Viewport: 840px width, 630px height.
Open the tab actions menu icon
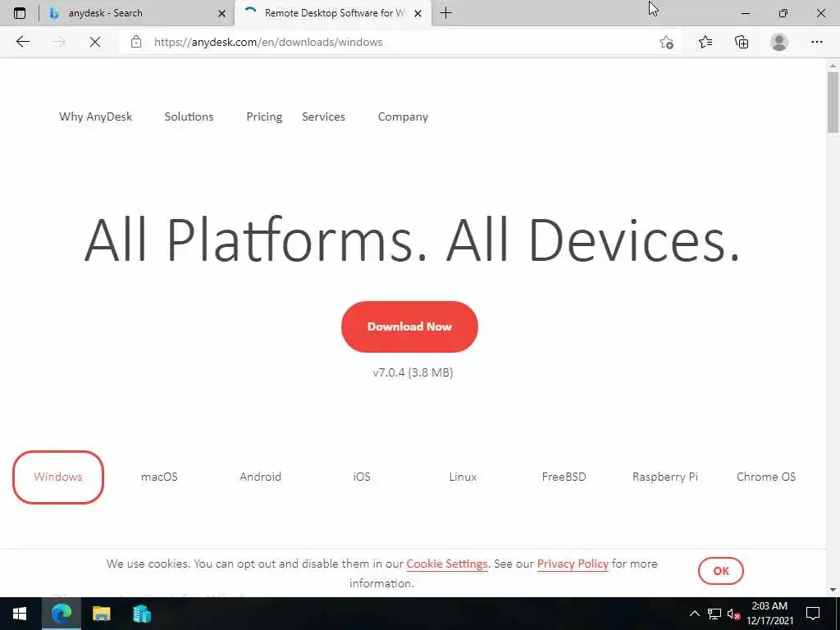click(20, 13)
